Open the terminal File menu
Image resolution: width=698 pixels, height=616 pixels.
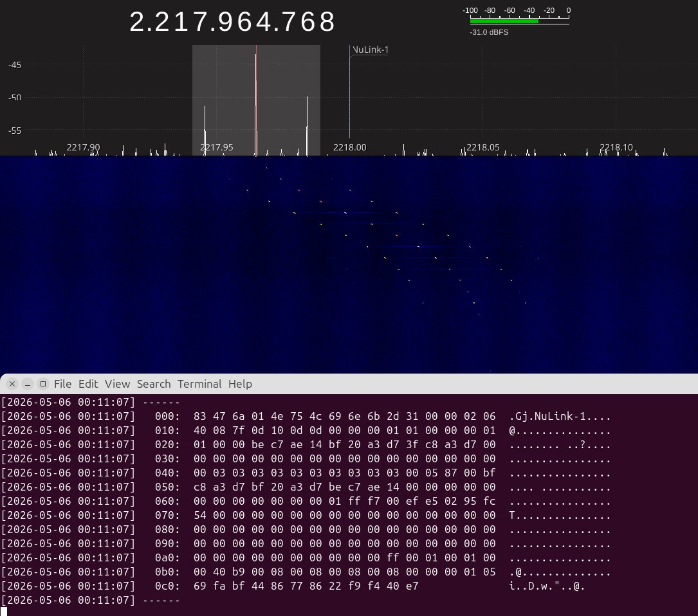[62, 384]
